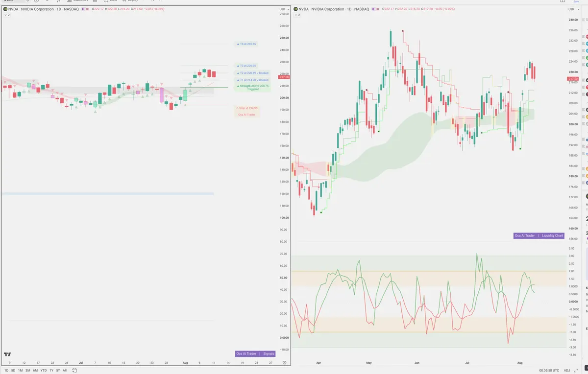The width and height of the screenshot is (588, 374).
Task: Click the TradingView logo on left chart
Action: [x=7, y=354]
